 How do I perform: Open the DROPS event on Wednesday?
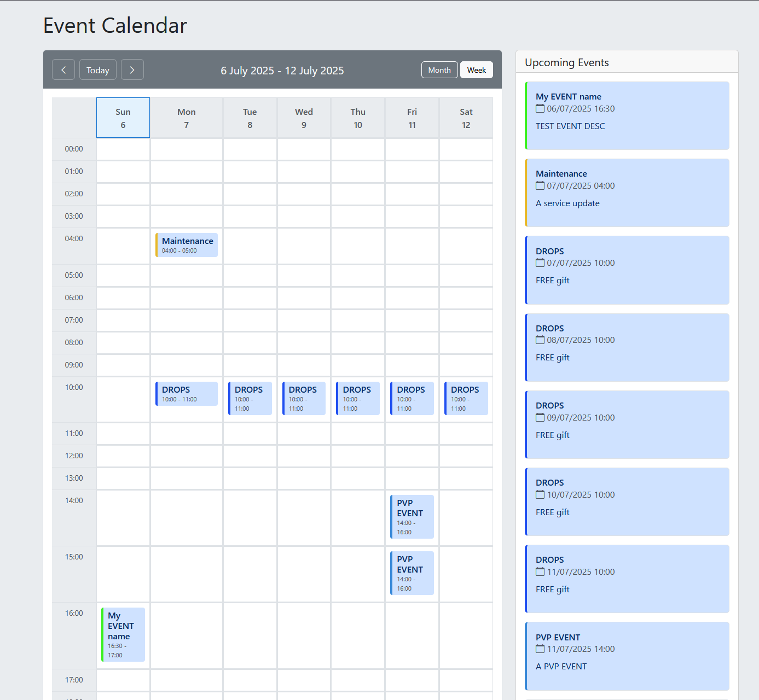pos(304,398)
